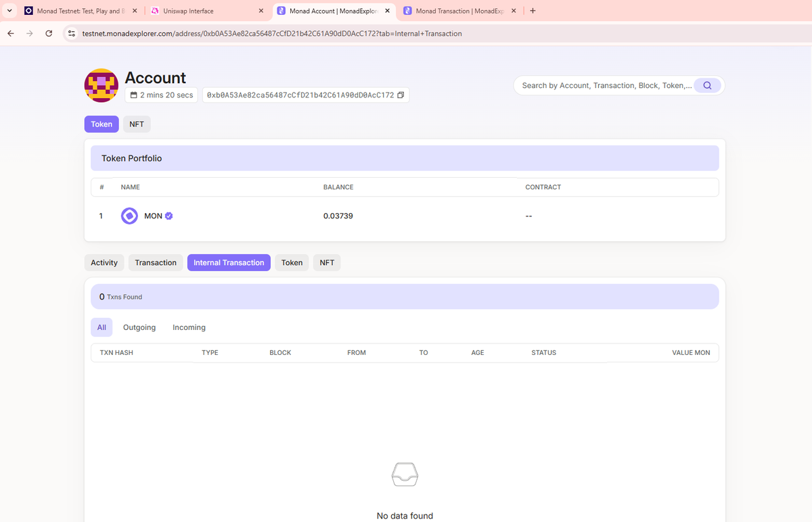Click the calendar icon beside 2 mins
812x522 pixels.
[134, 95]
